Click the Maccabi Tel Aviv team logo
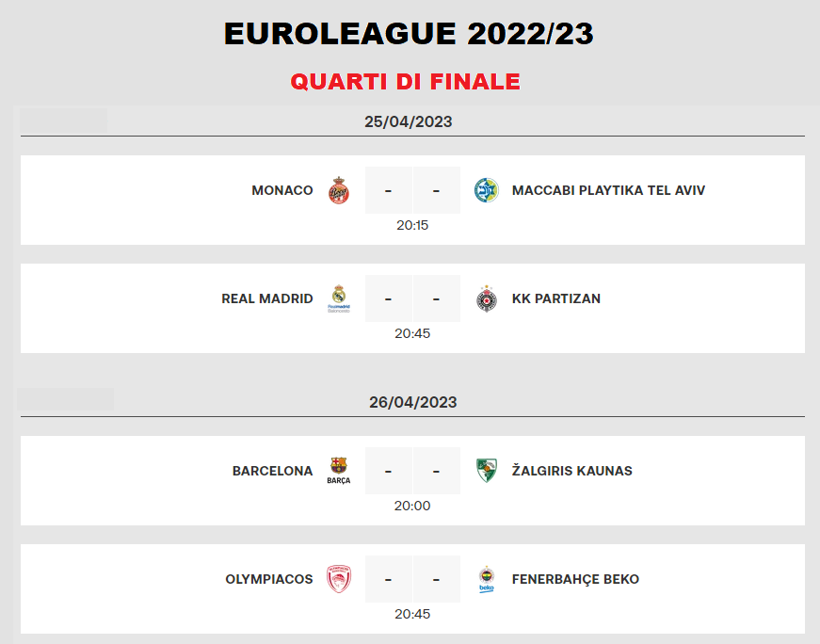 (487, 190)
